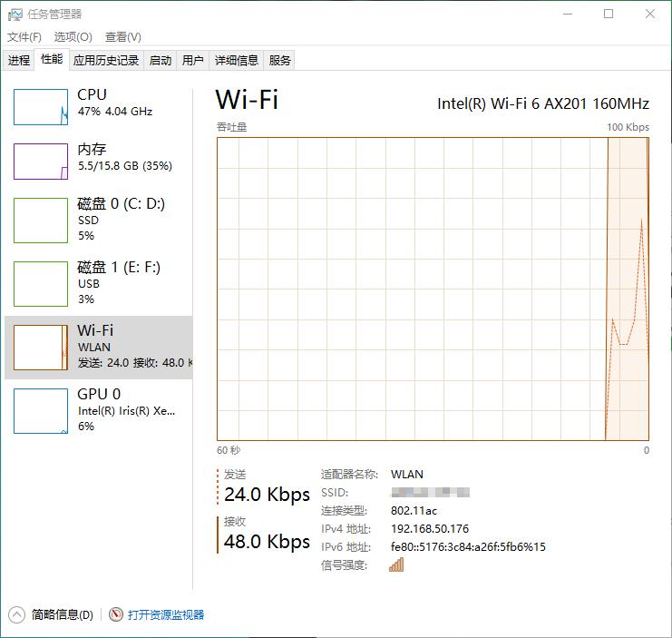
Task: Click the 信号强度 label
Action: coord(344,565)
